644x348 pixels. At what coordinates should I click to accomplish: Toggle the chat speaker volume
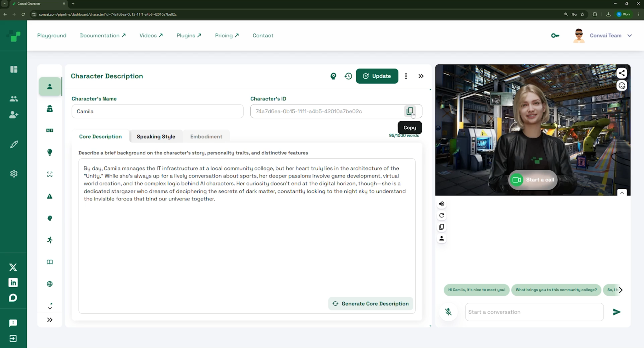441,204
